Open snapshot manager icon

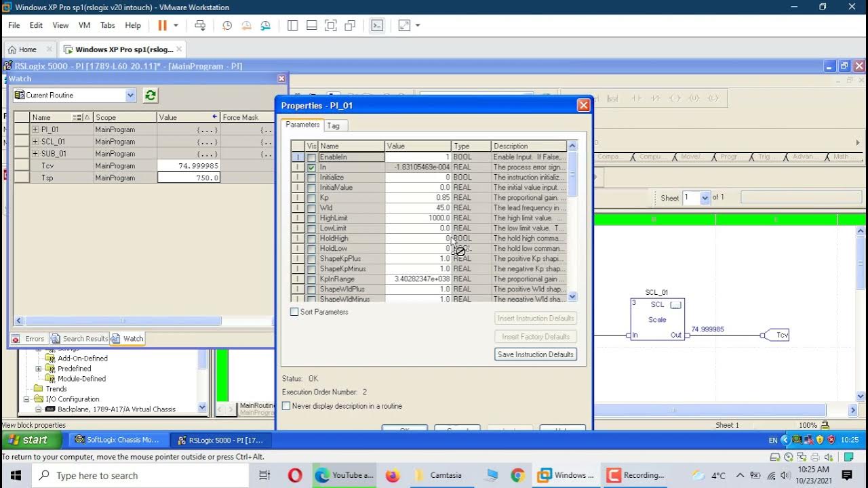coord(265,25)
